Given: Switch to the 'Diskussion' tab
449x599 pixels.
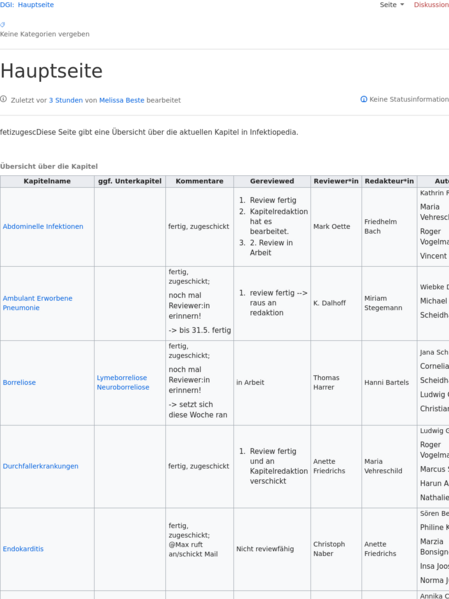Looking at the screenshot, I should click(x=431, y=5).
